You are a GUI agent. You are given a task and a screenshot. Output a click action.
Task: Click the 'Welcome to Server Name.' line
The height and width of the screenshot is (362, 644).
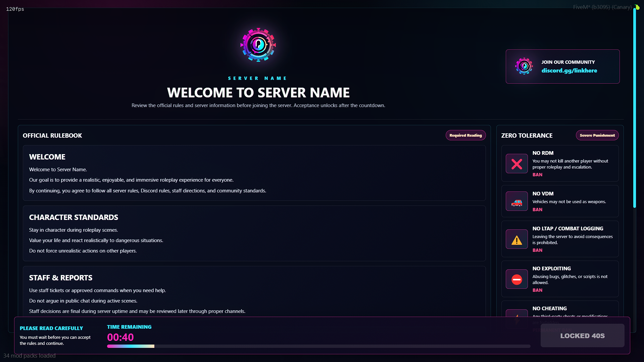pyautogui.click(x=58, y=170)
